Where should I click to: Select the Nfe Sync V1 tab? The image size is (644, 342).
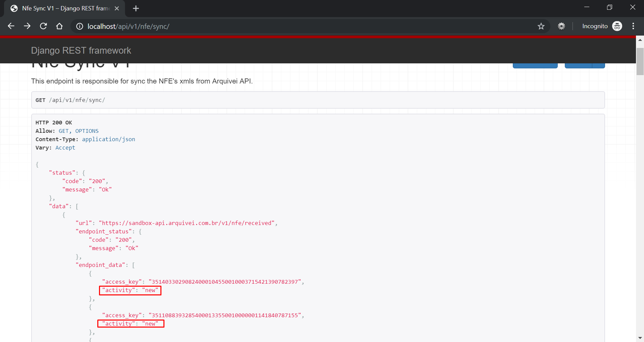[64, 8]
